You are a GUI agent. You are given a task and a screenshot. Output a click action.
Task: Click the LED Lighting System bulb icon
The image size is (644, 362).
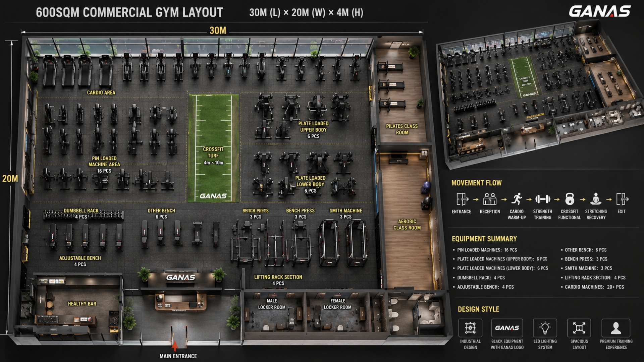coord(545,328)
